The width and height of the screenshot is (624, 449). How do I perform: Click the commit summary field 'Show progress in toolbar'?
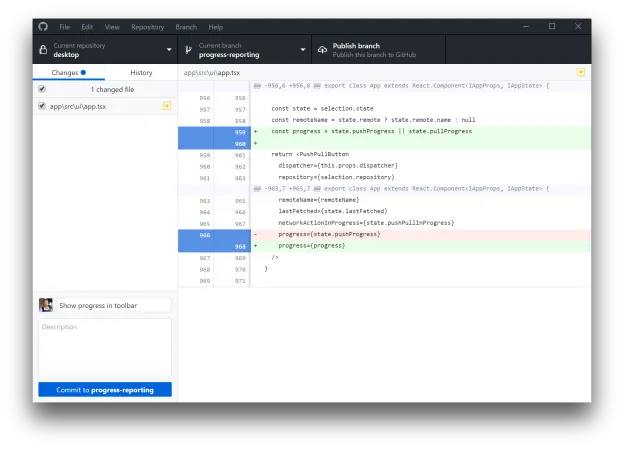(x=113, y=305)
